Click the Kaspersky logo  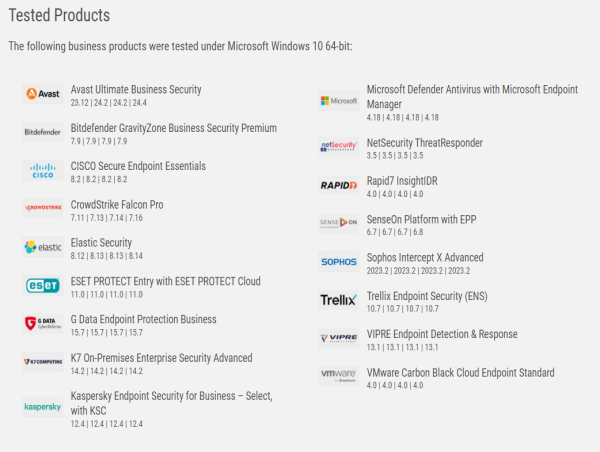pyautogui.click(x=42, y=407)
